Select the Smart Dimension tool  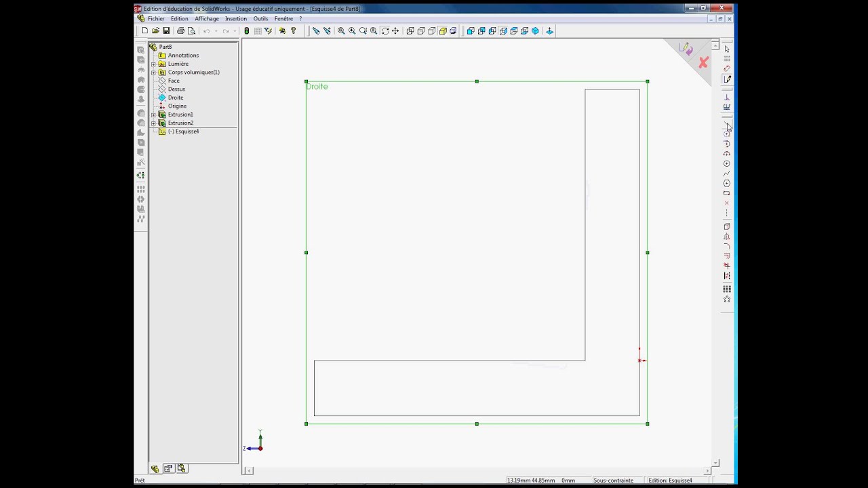tap(727, 68)
